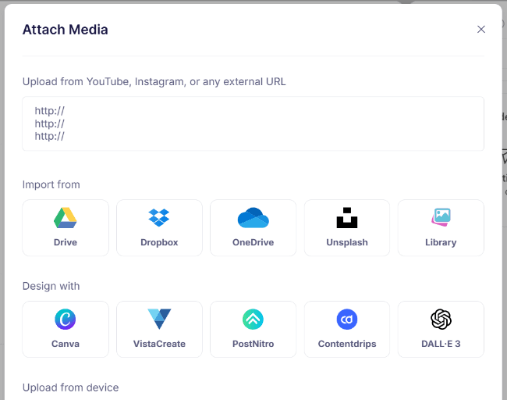The height and width of the screenshot is (400, 507).
Task: Choose OneDrive as import source
Action: (x=253, y=228)
